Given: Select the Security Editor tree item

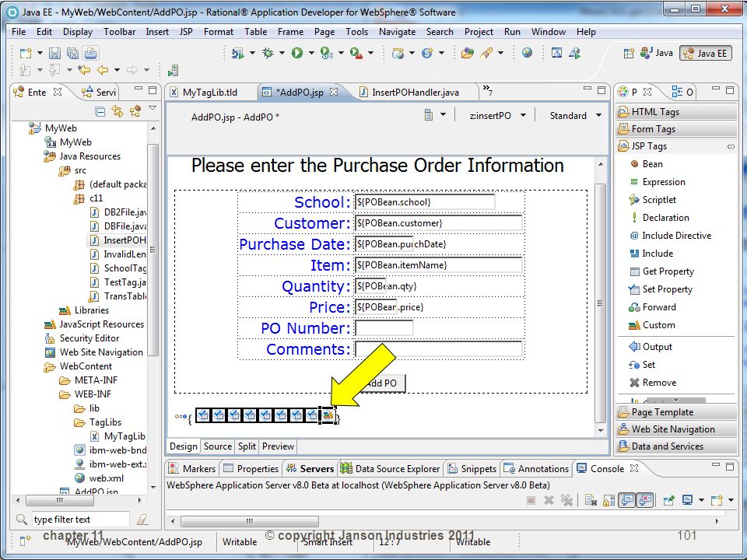Looking at the screenshot, I should [x=82, y=338].
